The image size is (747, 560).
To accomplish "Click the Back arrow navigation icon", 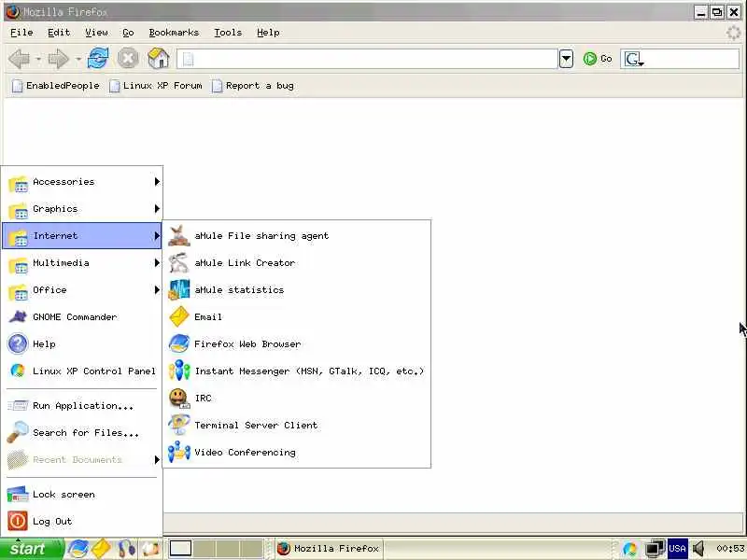I will click(20, 59).
